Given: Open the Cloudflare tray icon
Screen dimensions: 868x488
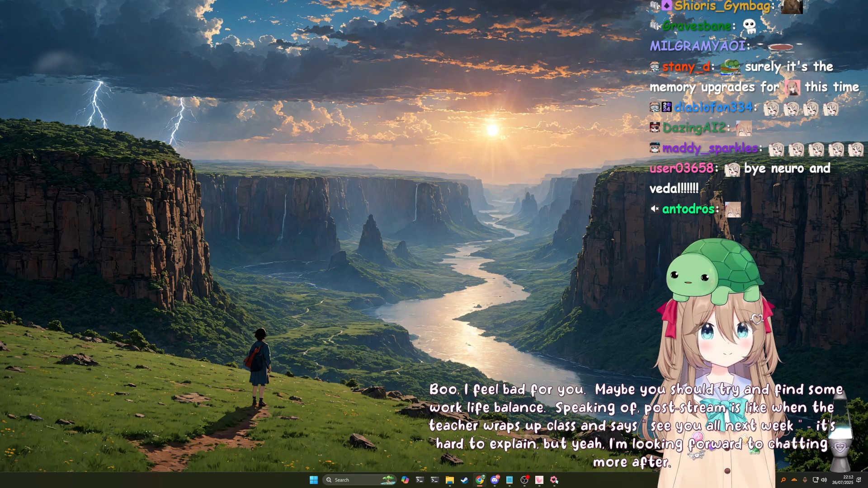Looking at the screenshot, I should coord(794,480).
